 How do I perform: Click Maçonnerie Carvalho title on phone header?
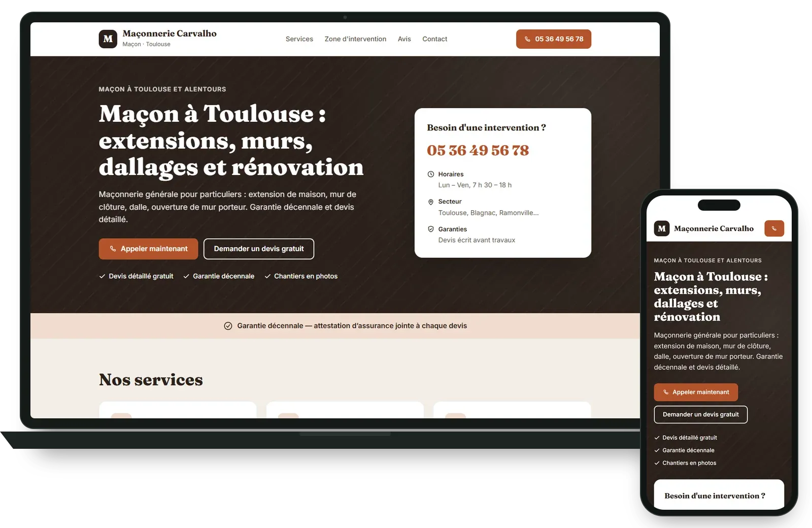pos(714,228)
